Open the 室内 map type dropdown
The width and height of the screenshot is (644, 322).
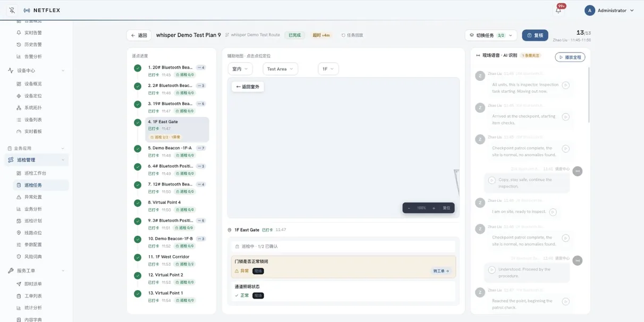click(x=240, y=69)
